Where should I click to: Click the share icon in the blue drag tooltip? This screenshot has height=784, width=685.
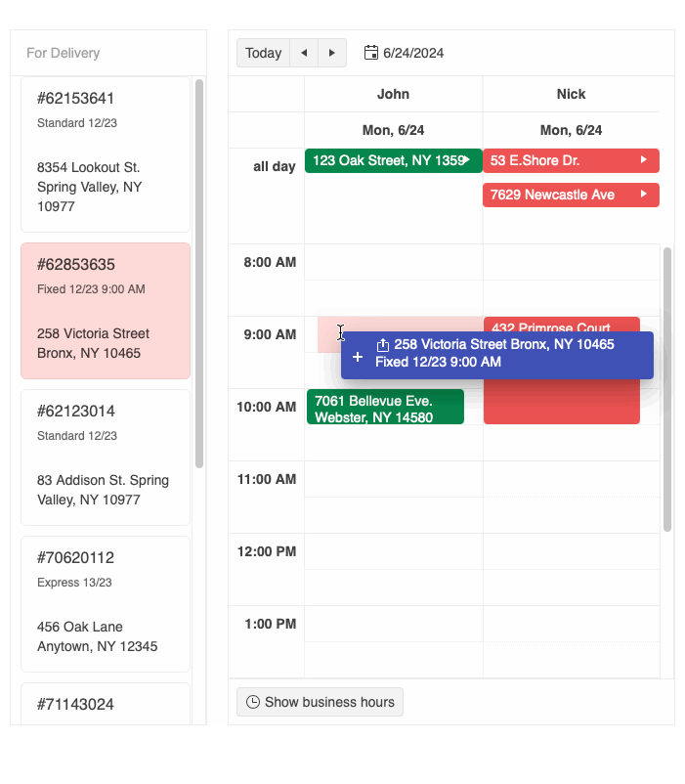(x=382, y=344)
